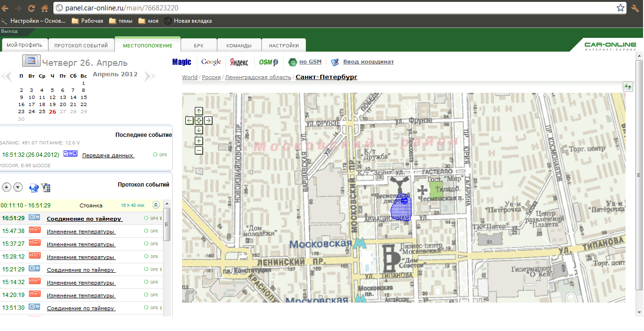Open the event log filter icon
The image size is (644, 331).
click(46, 188)
